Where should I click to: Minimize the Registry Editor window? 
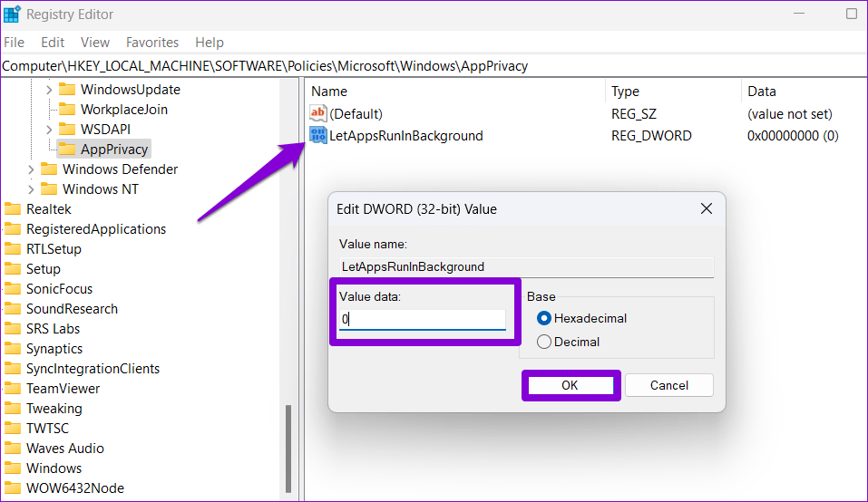pyautogui.click(x=799, y=14)
